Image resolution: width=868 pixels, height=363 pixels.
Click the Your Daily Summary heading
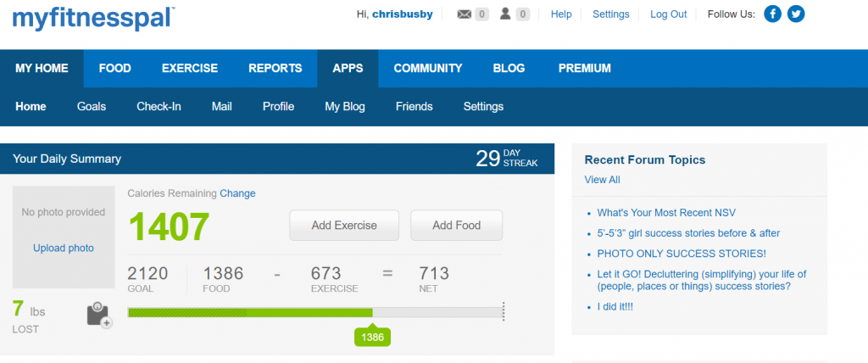67,159
